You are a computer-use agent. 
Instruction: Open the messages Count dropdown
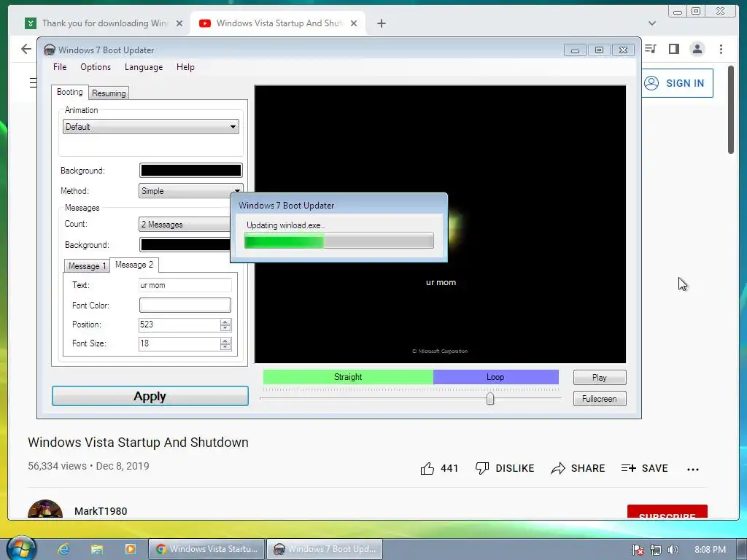185,225
